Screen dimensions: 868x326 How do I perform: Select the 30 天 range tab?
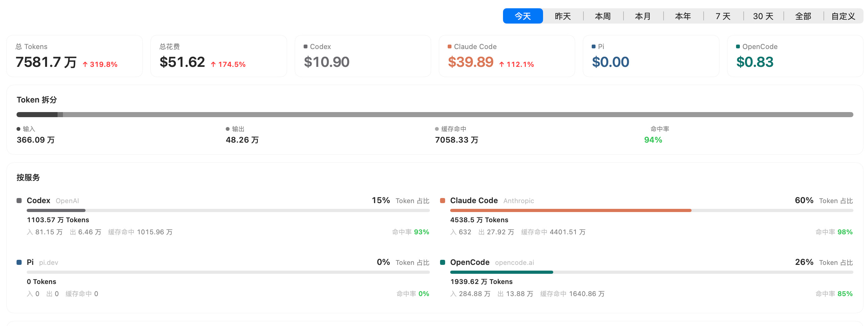(x=763, y=16)
